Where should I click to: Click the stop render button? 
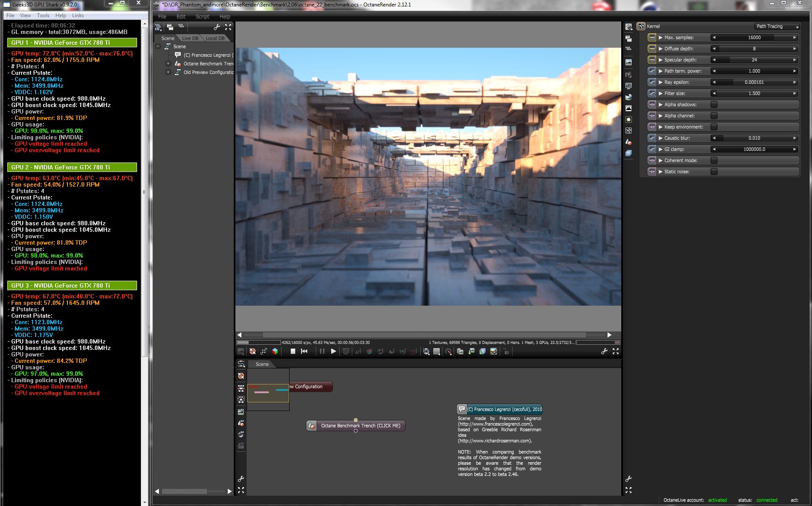coord(293,351)
